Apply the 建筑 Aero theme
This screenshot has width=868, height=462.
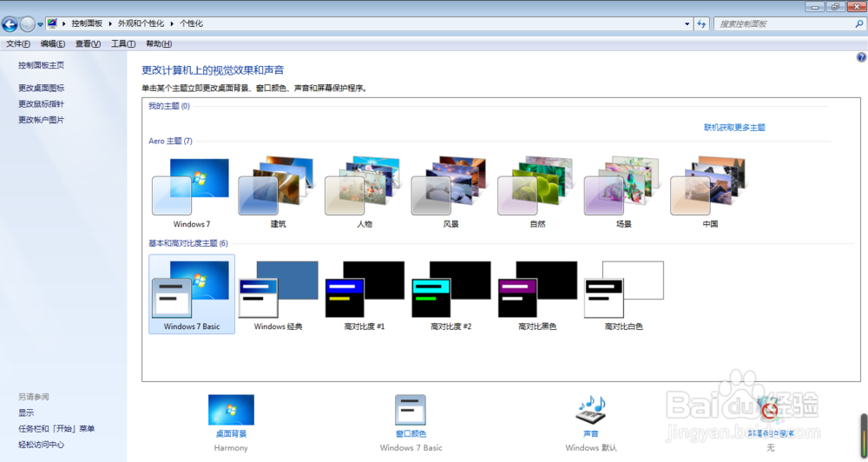(278, 192)
